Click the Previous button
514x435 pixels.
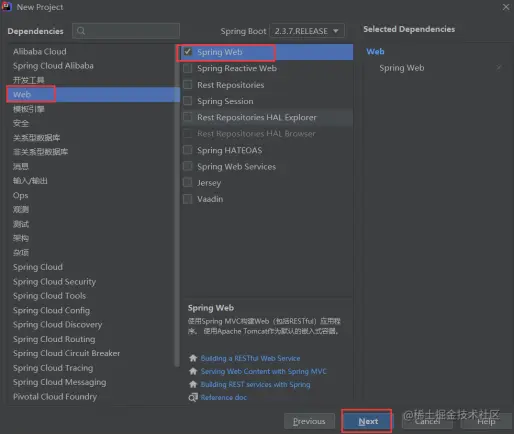click(x=309, y=421)
